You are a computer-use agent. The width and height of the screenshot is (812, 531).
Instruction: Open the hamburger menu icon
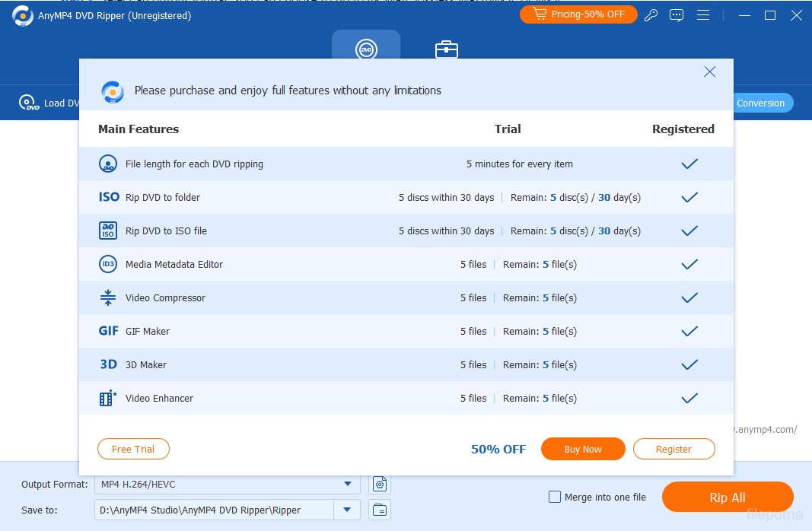702,15
